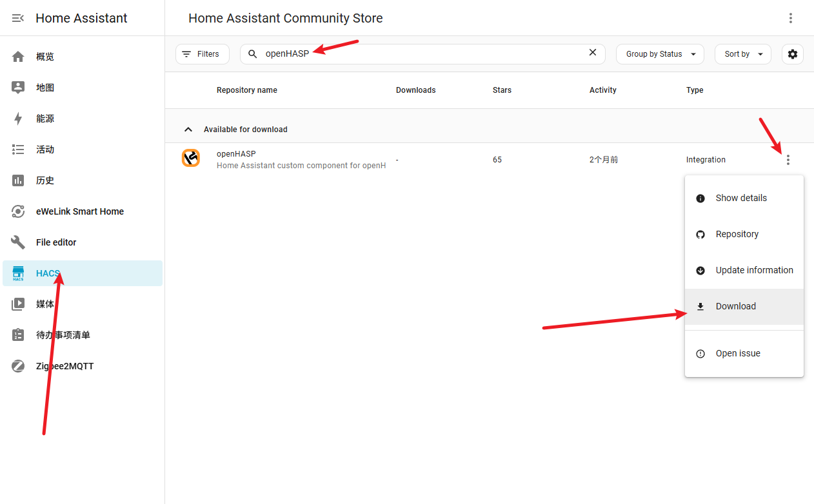Click the search magnifier icon

tap(253, 54)
